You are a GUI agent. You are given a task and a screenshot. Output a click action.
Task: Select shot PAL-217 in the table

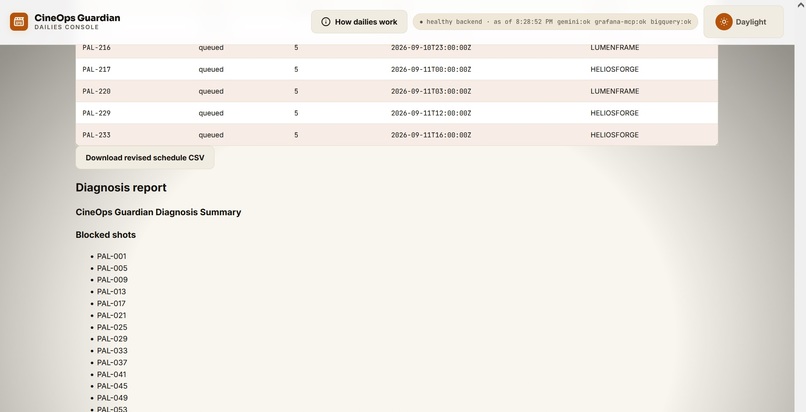(97, 69)
